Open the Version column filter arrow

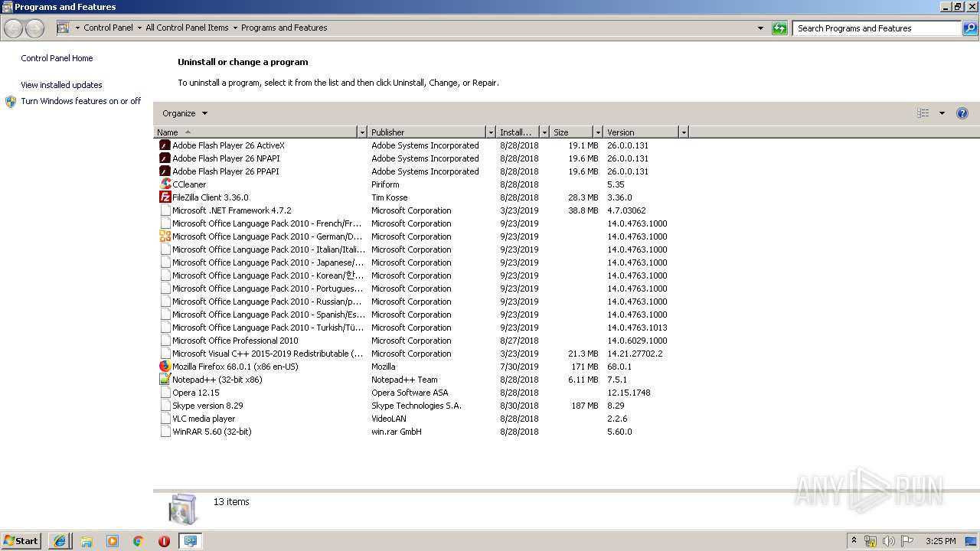click(x=684, y=132)
